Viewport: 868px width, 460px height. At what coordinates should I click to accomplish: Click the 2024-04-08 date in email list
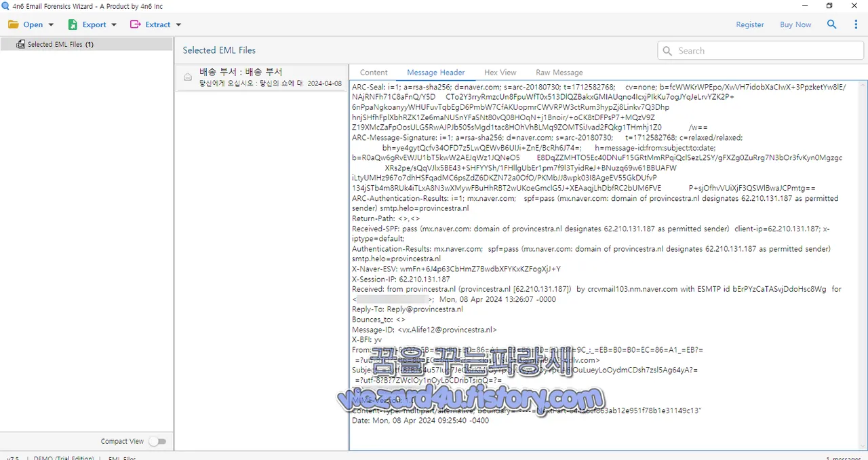325,84
